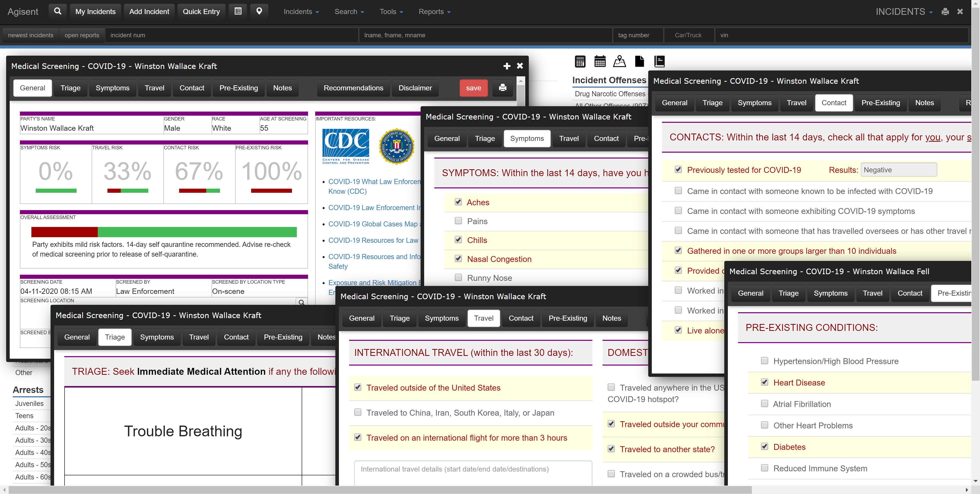Open COVID-19 Global Cases Map link

tap(373, 224)
